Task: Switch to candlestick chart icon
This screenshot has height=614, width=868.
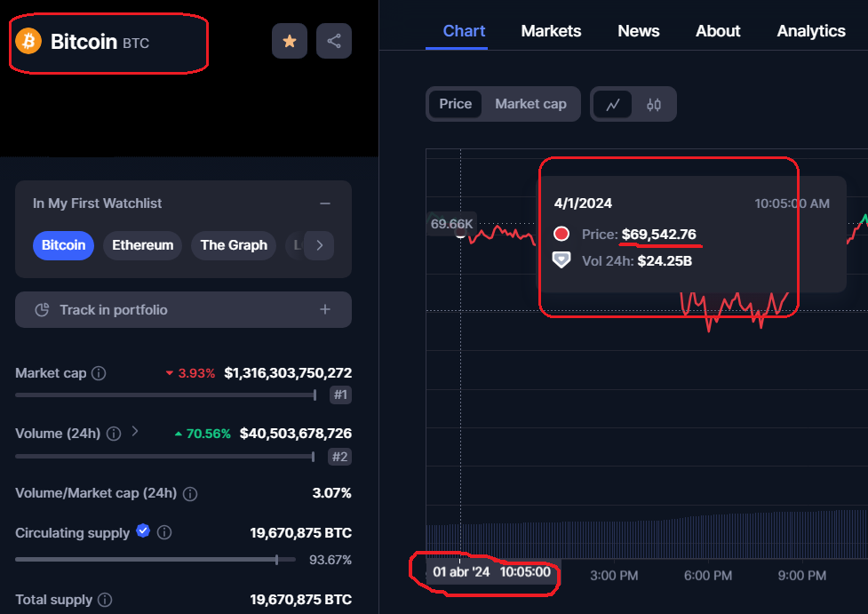Action: (x=654, y=104)
